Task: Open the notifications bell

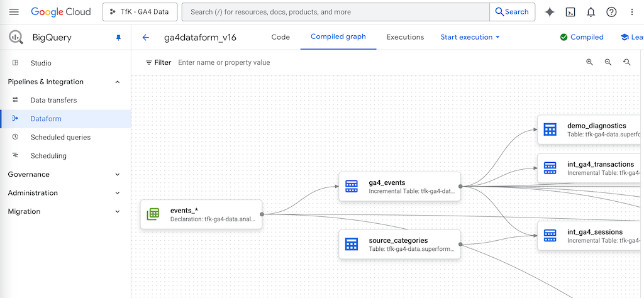Action: 591,12
